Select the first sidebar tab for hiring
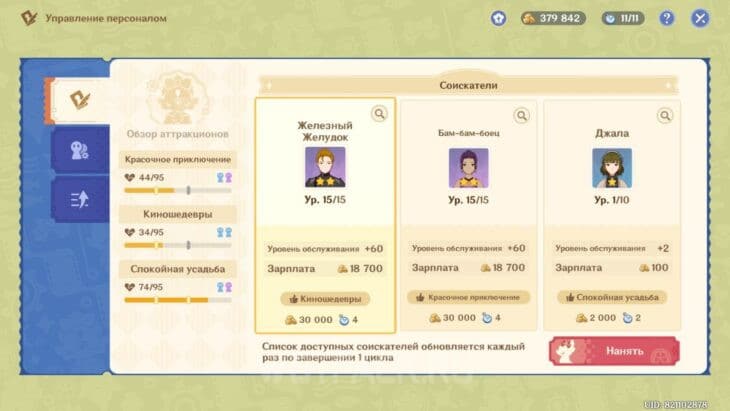Screen dimensions: 730x411 click(x=78, y=99)
